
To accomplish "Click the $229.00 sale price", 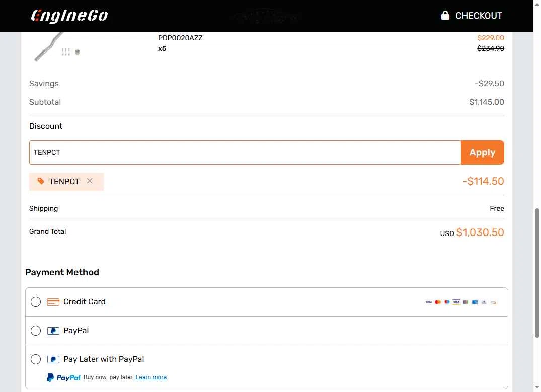I will point(490,38).
